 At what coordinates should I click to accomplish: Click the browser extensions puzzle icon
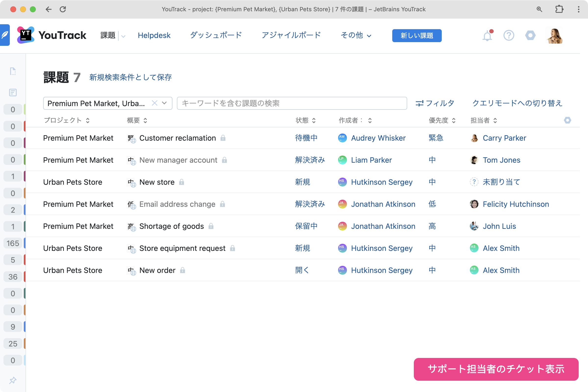(x=559, y=9)
